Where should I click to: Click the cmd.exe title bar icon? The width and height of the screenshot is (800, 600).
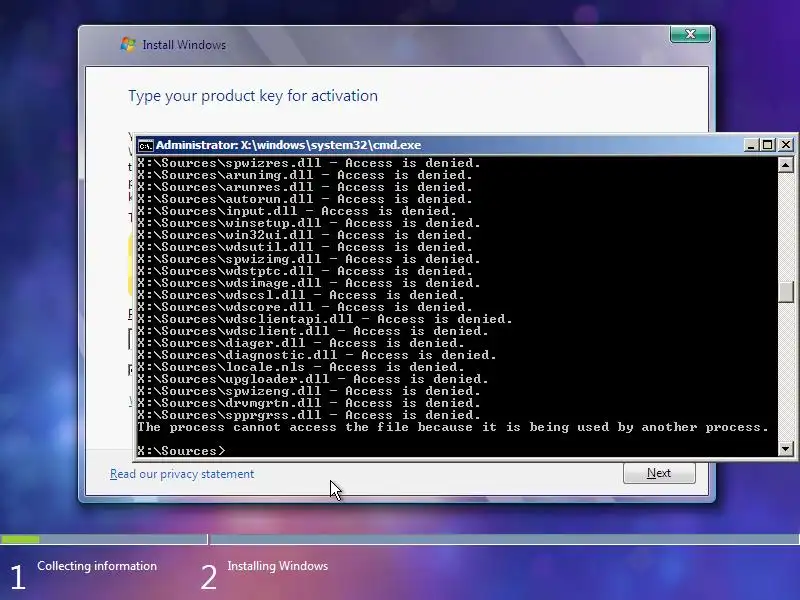145,145
